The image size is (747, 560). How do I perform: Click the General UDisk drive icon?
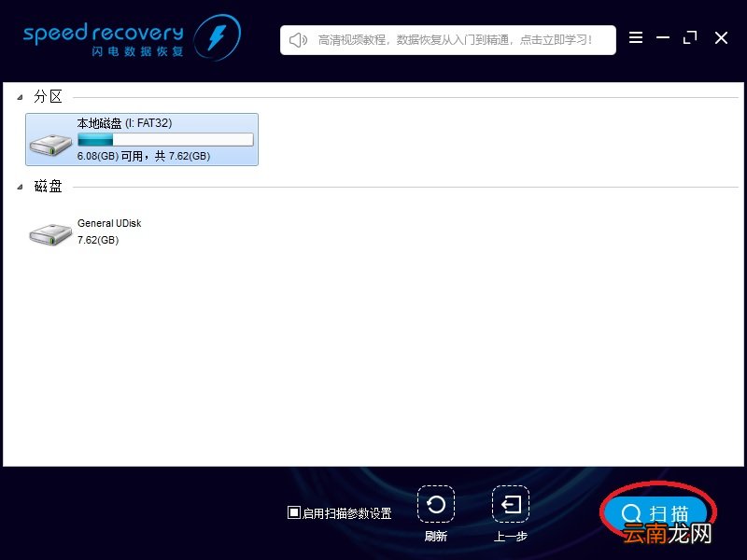(50, 234)
